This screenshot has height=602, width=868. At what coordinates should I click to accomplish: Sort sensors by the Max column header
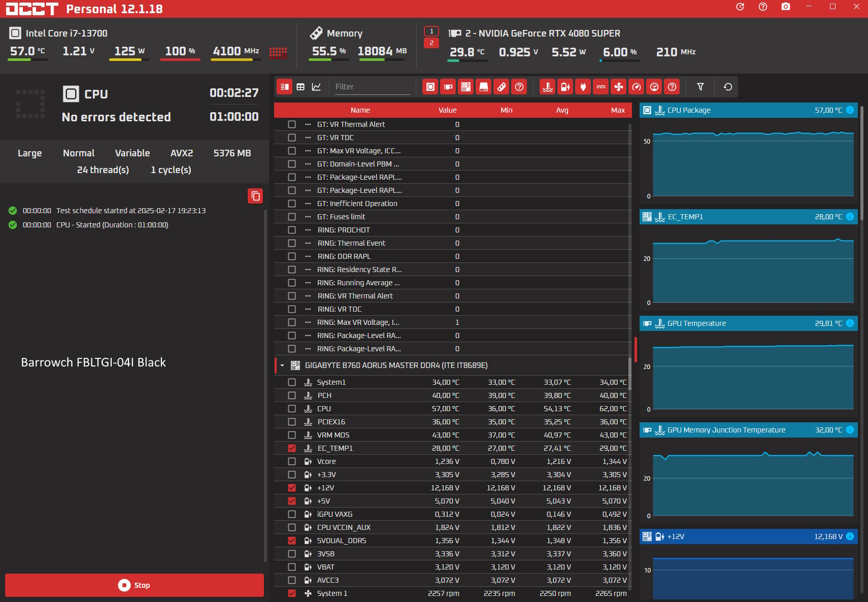(618, 110)
